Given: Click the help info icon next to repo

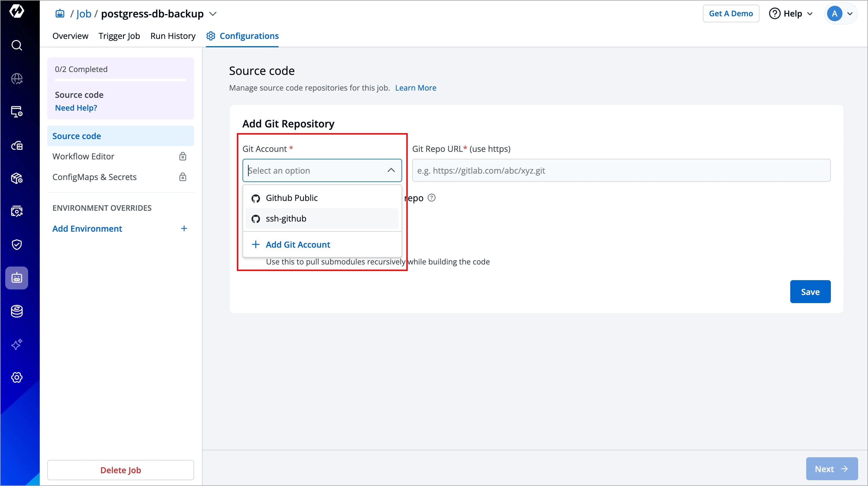Looking at the screenshot, I should (431, 198).
